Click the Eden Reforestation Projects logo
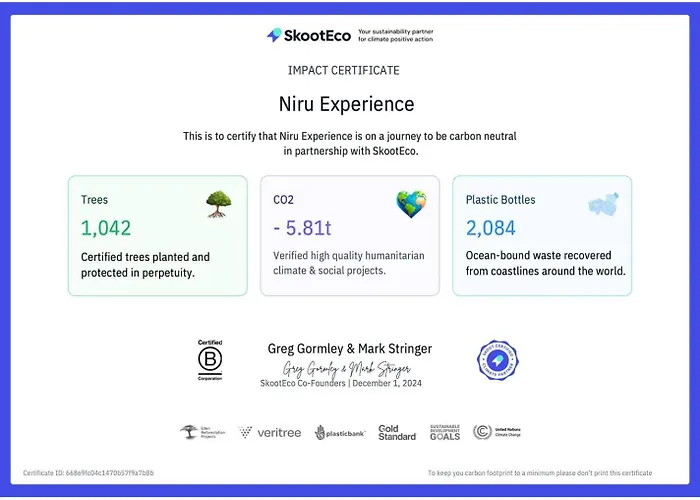Screen dimensions: 700x500 click(x=203, y=432)
